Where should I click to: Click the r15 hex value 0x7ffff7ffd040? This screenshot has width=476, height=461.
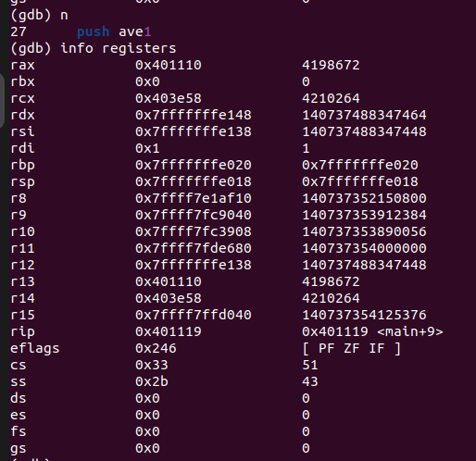194,315
